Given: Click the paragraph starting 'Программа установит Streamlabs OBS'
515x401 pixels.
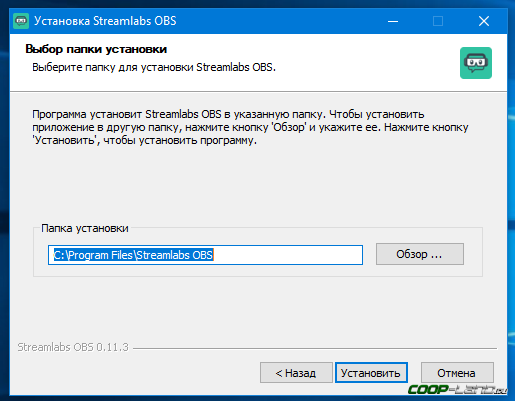Looking at the screenshot, I should tap(250, 127).
